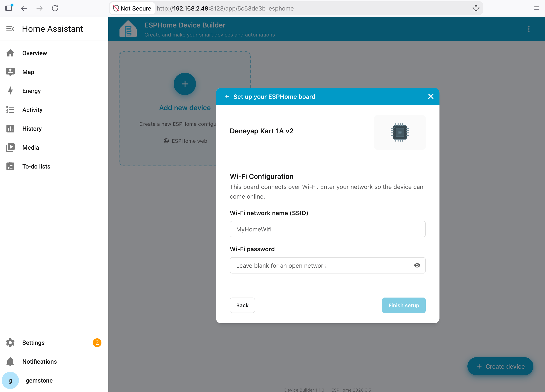Open the Map sidebar icon
This screenshot has width=545, height=392.
[x=10, y=72]
